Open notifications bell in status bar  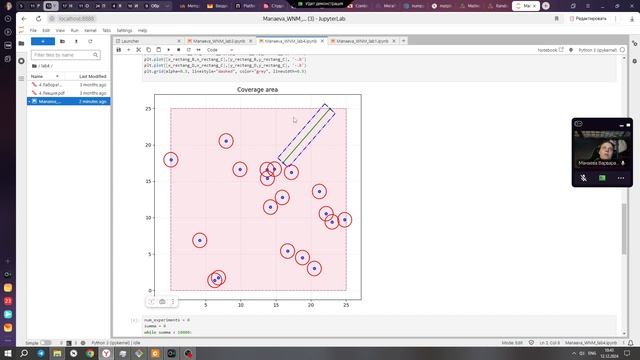pos(631,343)
